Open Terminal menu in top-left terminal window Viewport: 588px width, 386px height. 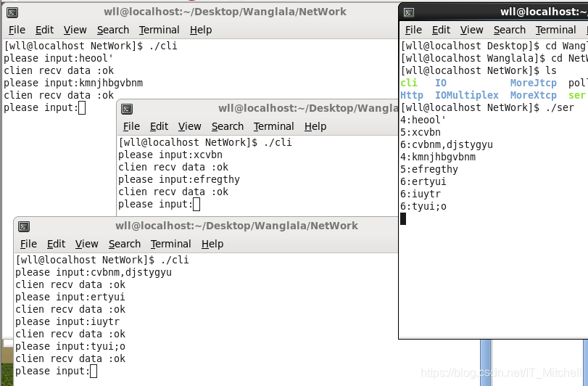coord(159,30)
